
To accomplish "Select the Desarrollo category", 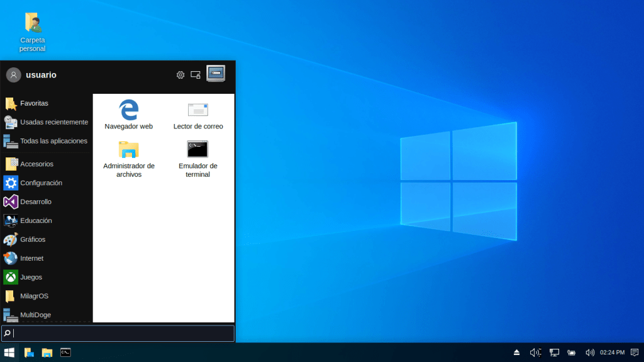I will pyautogui.click(x=35, y=201).
